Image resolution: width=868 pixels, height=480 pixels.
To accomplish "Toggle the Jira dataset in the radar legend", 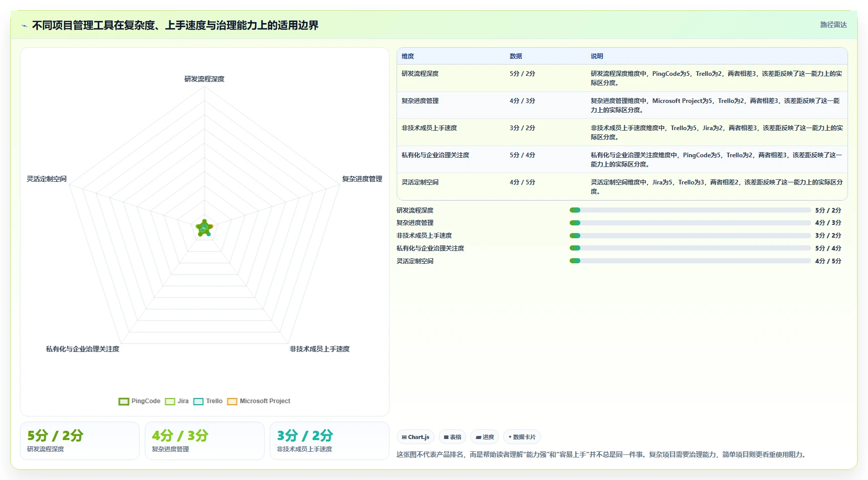I will pyautogui.click(x=177, y=401).
